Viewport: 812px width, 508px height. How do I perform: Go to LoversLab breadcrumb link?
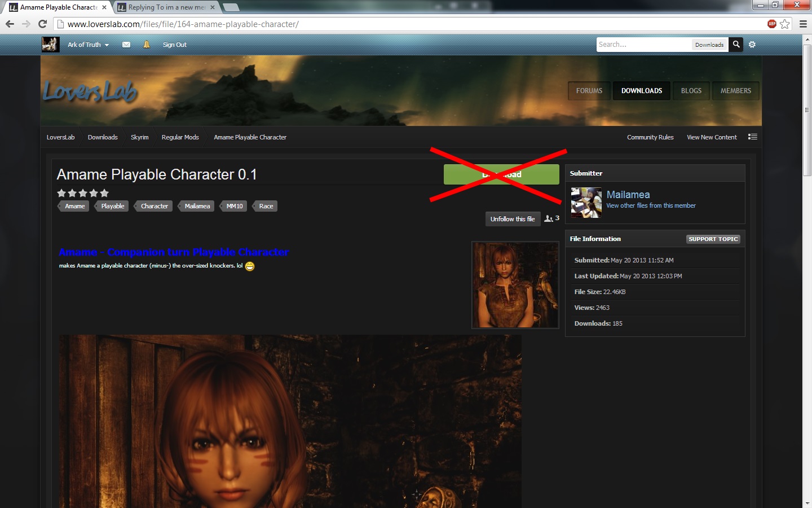tap(60, 137)
